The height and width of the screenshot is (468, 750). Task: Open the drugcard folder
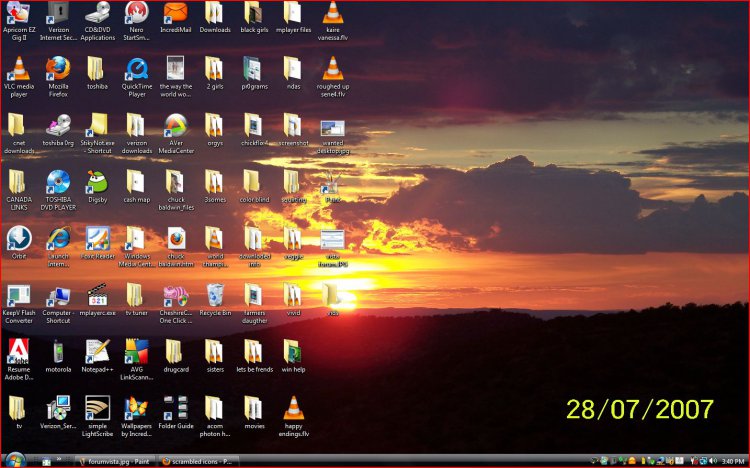(176, 357)
